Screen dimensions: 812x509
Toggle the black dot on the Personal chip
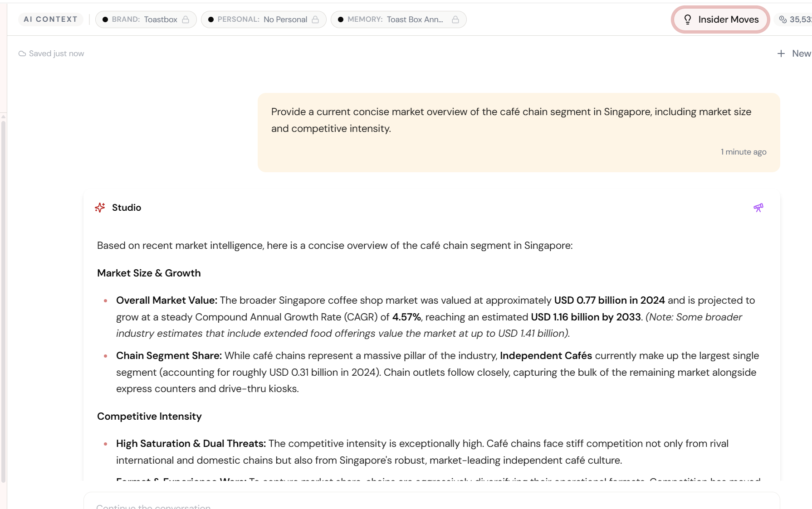click(x=211, y=19)
